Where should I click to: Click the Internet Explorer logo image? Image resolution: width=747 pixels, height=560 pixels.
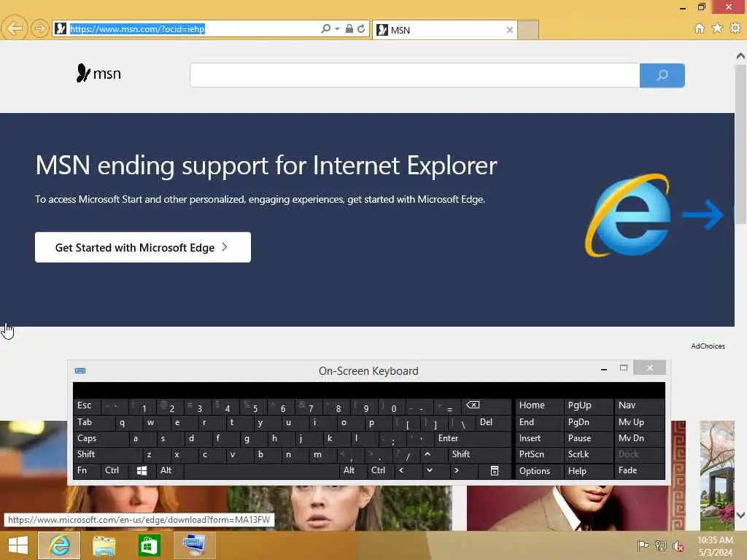pyautogui.click(x=628, y=215)
